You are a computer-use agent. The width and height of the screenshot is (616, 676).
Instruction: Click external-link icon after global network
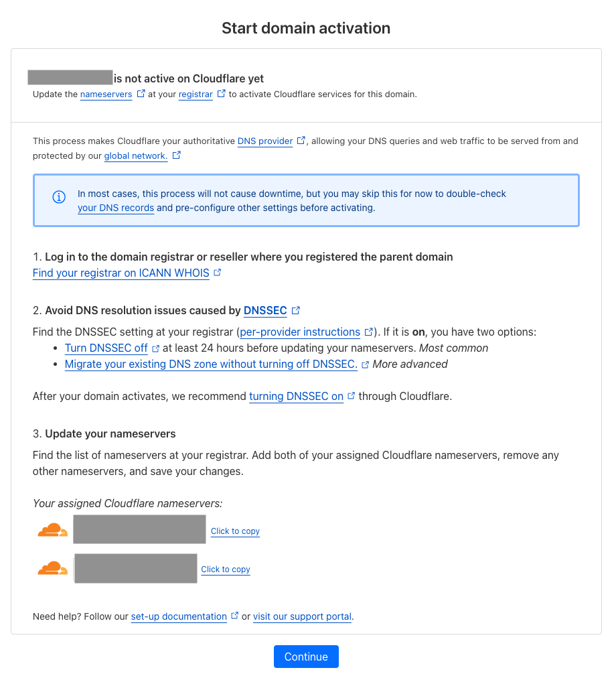click(x=176, y=155)
